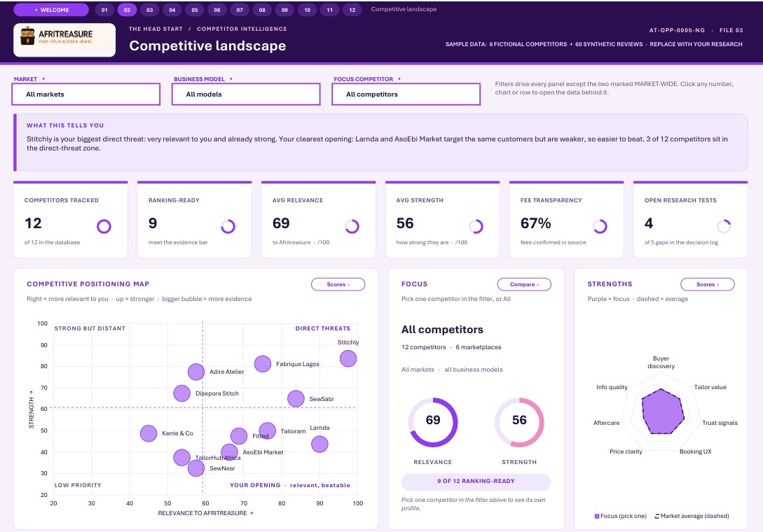The width and height of the screenshot is (763, 532).
Task: Click the Fee Transparency ring icon
Action: coord(600,227)
